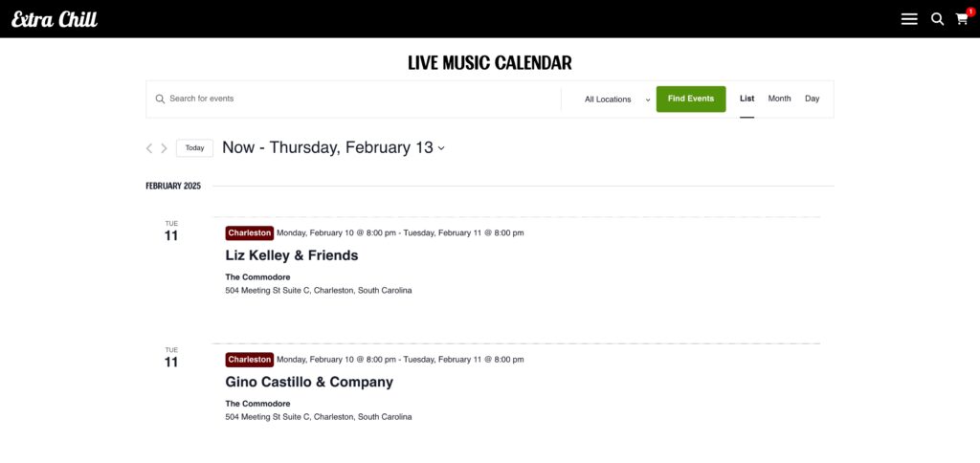Open Gino Castillo & Company event
The image size is (980, 463).
click(x=309, y=382)
